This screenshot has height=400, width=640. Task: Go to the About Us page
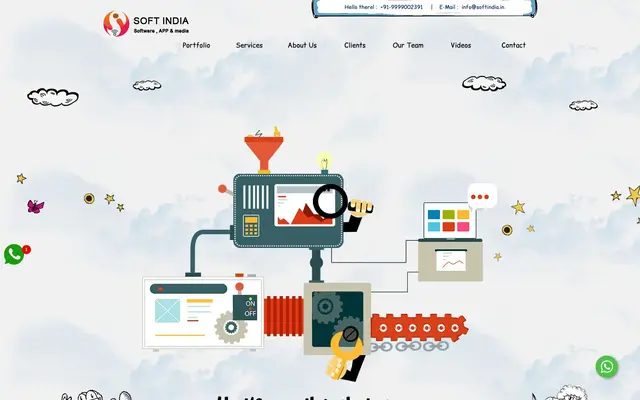coord(302,45)
